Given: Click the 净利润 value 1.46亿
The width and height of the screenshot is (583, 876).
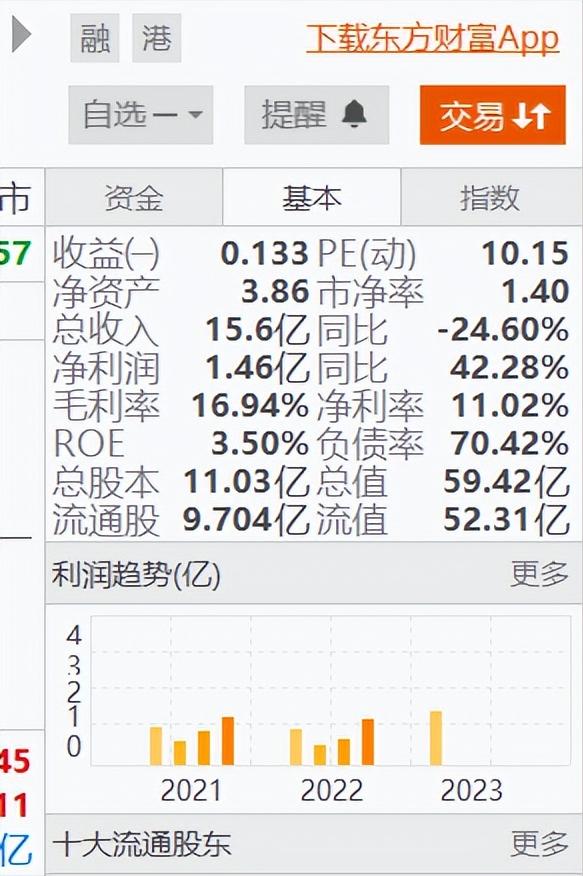Looking at the screenshot, I should (x=257, y=368).
